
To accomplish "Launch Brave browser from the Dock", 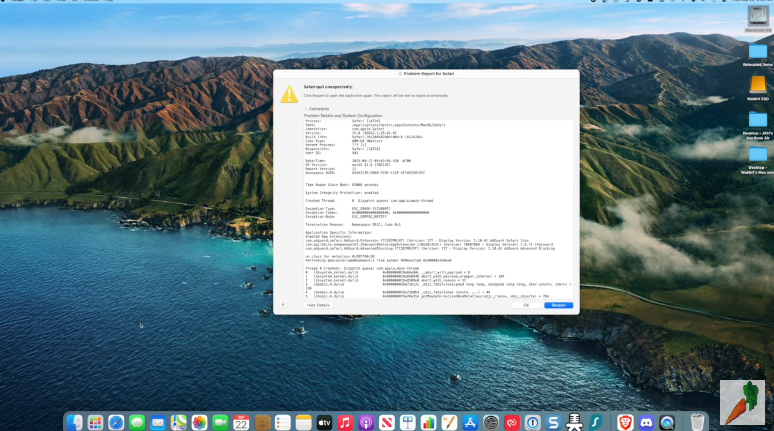I will click(625, 423).
